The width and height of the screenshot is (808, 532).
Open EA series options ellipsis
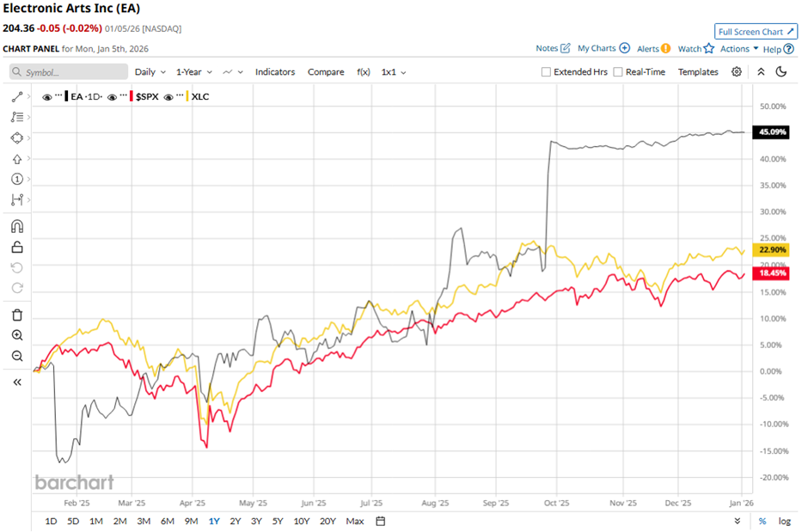coord(58,95)
